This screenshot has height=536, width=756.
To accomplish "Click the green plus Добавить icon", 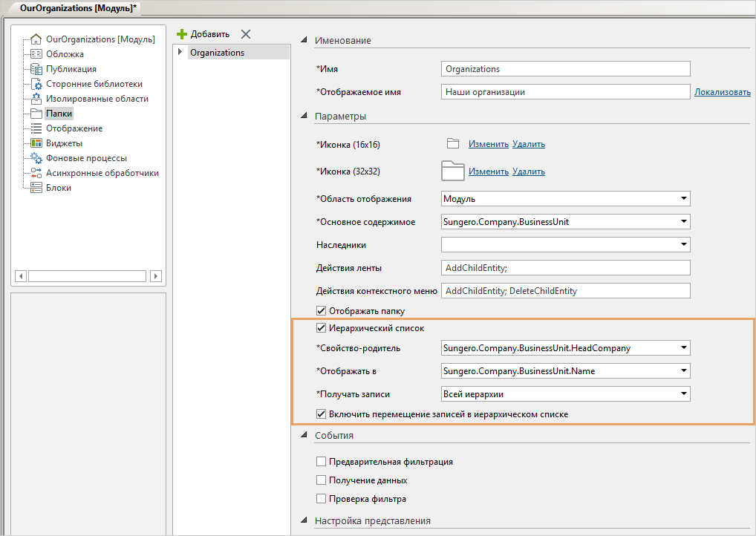I will (x=182, y=34).
